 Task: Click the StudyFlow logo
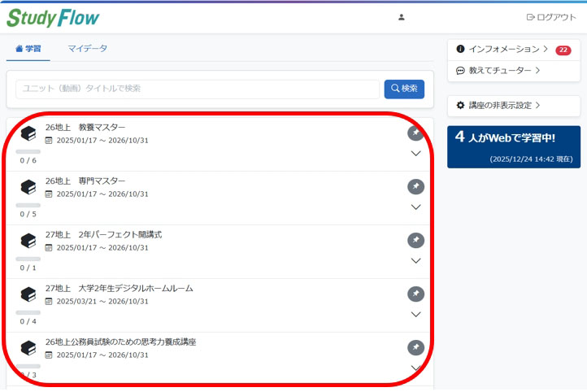(x=53, y=19)
